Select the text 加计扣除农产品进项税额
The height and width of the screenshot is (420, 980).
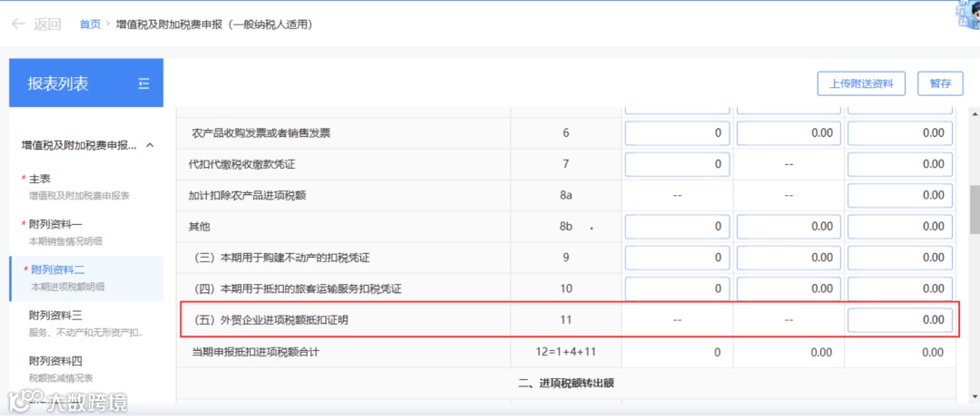click(247, 196)
